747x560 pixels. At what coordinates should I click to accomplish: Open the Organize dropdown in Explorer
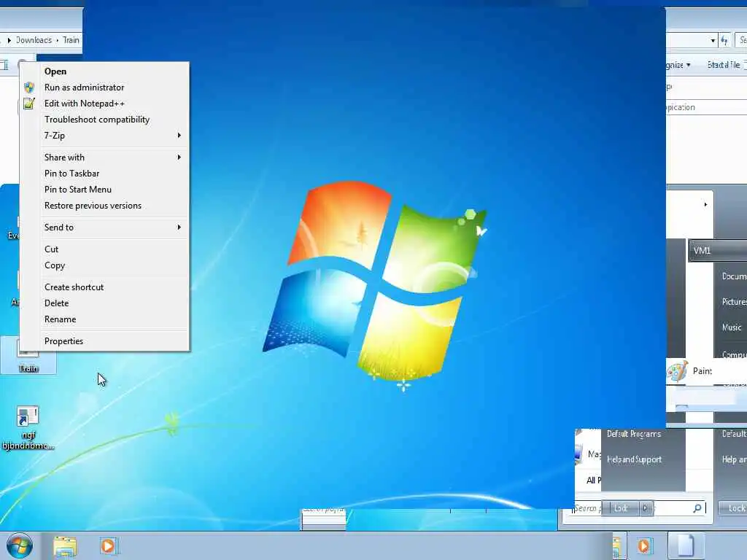tap(678, 65)
